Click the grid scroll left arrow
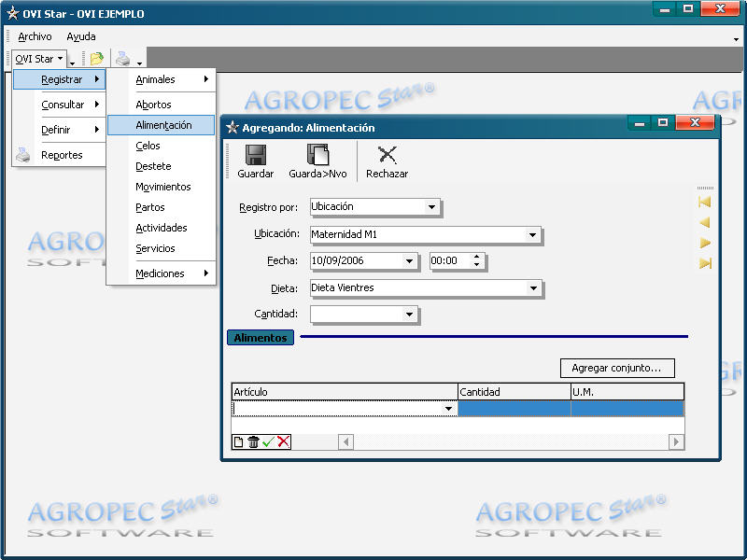 [x=345, y=441]
